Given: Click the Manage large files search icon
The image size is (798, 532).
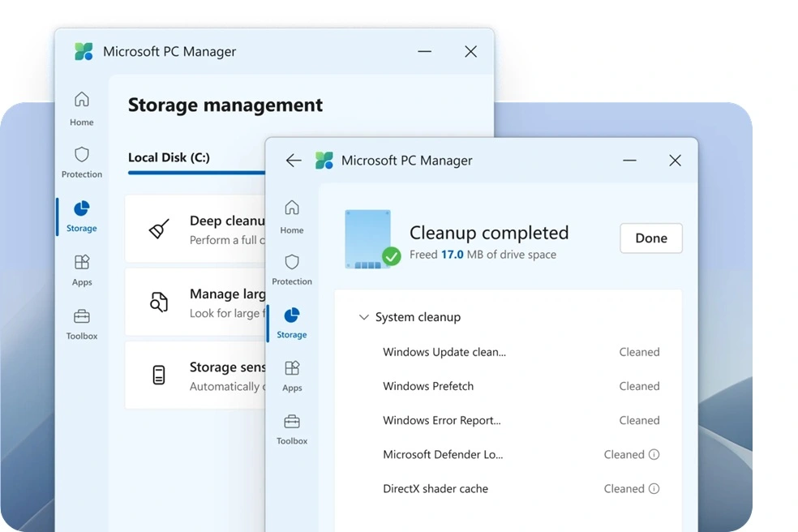Looking at the screenshot, I should 159,302.
